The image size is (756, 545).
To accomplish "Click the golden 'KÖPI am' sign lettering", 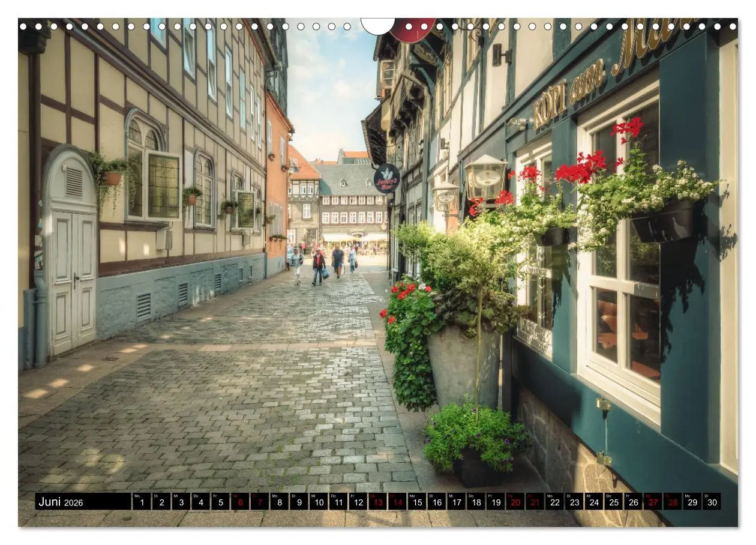I will click(569, 95).
